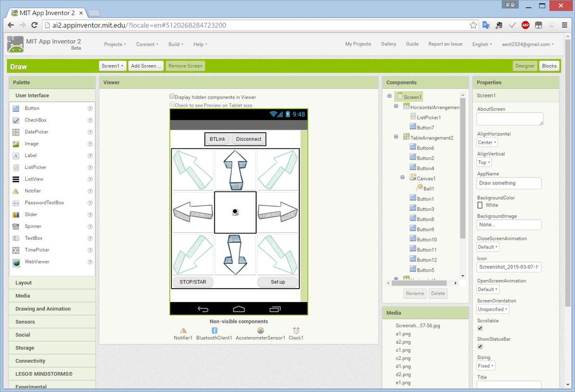The height and width of the screenshot is (392, 575).
Task: Open the Help menu
Action: pos(200,44)
